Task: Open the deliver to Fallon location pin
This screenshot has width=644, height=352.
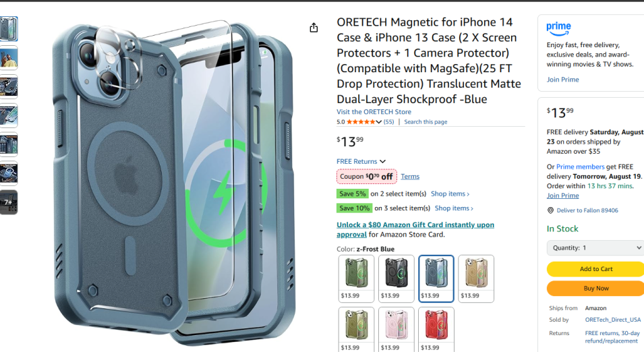Action: pos(550,210)
